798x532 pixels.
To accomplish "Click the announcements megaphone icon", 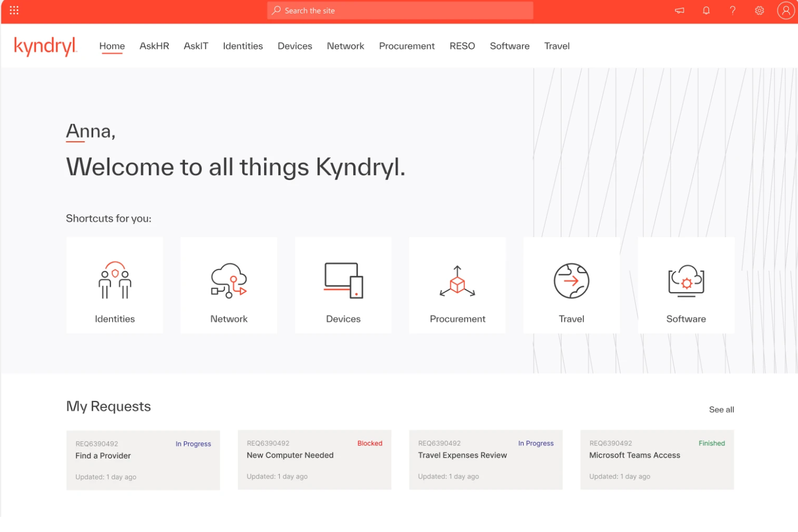I will 679,10.
